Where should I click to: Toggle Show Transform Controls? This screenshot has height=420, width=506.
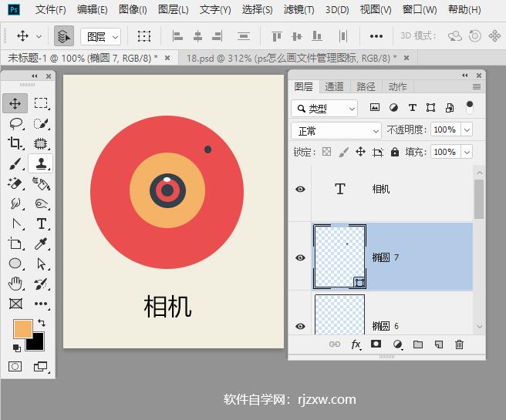pyautogui.click(x=144, y=36)
